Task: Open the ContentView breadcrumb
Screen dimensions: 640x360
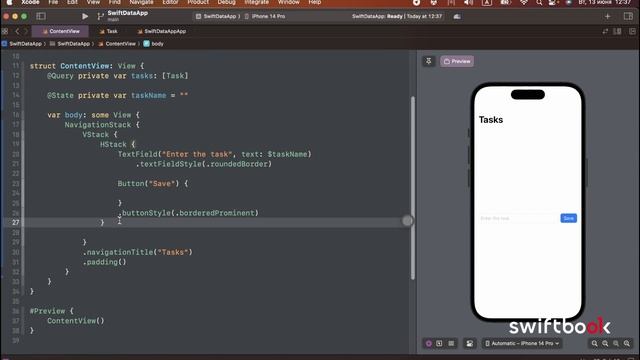Action: click(x=117, y=44)
